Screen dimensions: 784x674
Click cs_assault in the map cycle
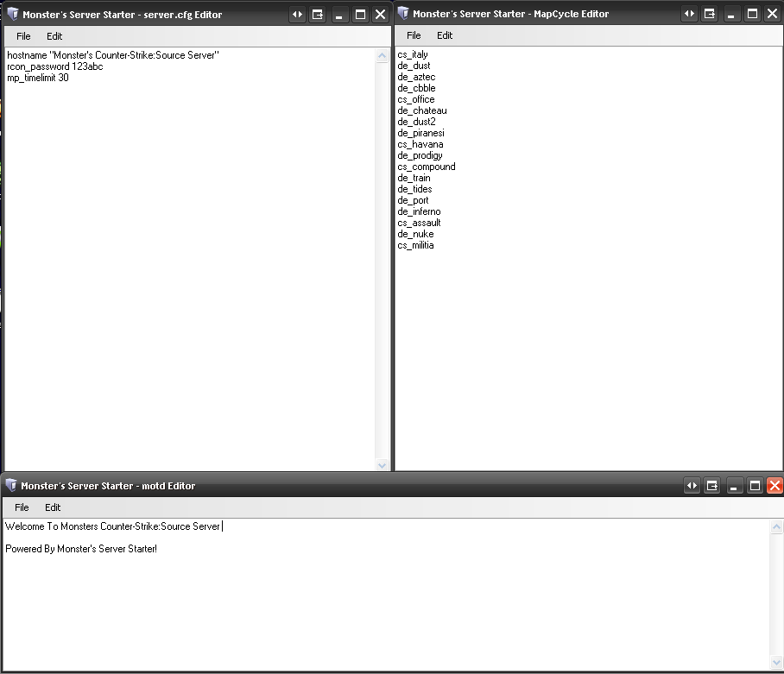click(419, 224)
